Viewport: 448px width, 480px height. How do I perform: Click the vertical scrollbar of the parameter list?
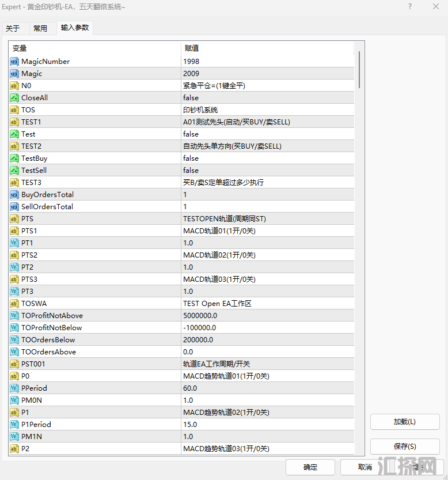[x=359, y=69]
